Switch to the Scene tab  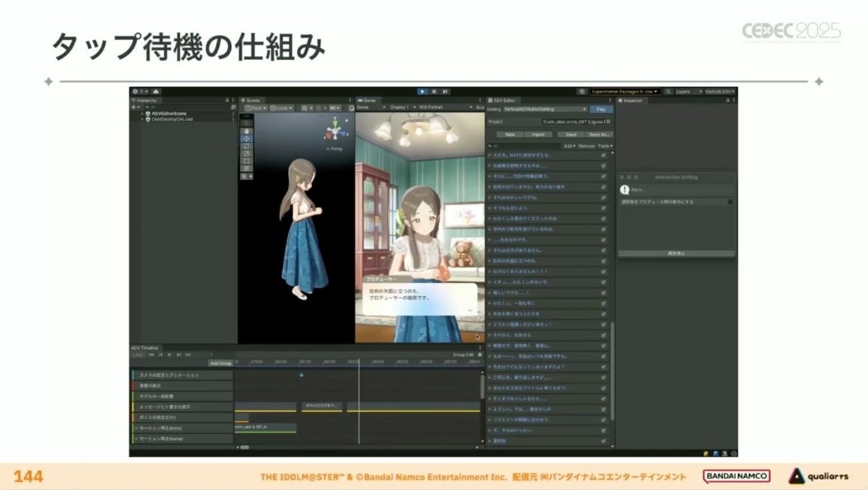pos(252,100)
